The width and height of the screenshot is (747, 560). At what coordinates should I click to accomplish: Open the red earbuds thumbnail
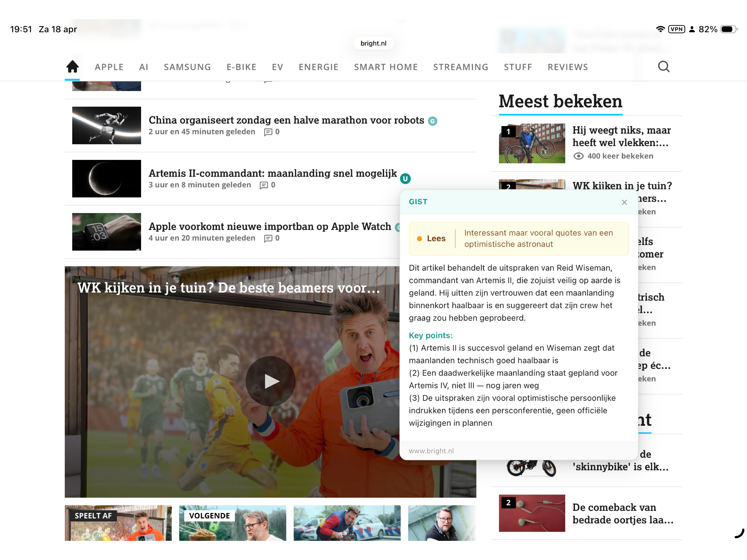click(x=532, y=513)
